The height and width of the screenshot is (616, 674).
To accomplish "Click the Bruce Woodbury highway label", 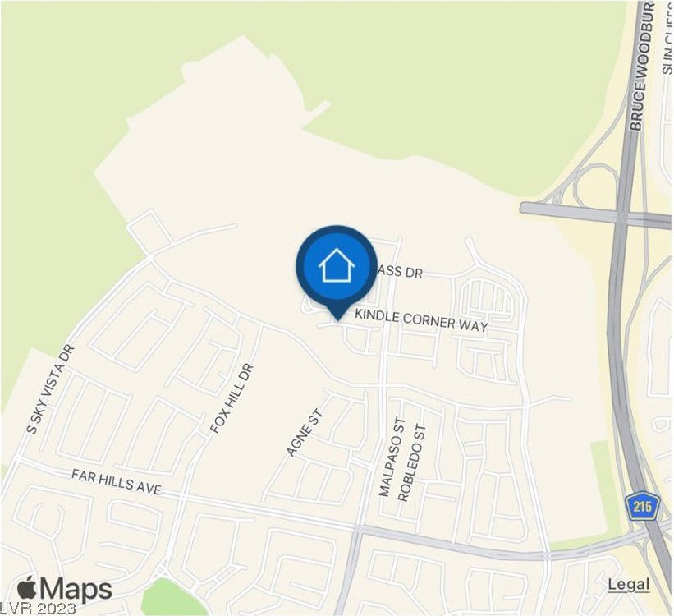I will (642, 65).
